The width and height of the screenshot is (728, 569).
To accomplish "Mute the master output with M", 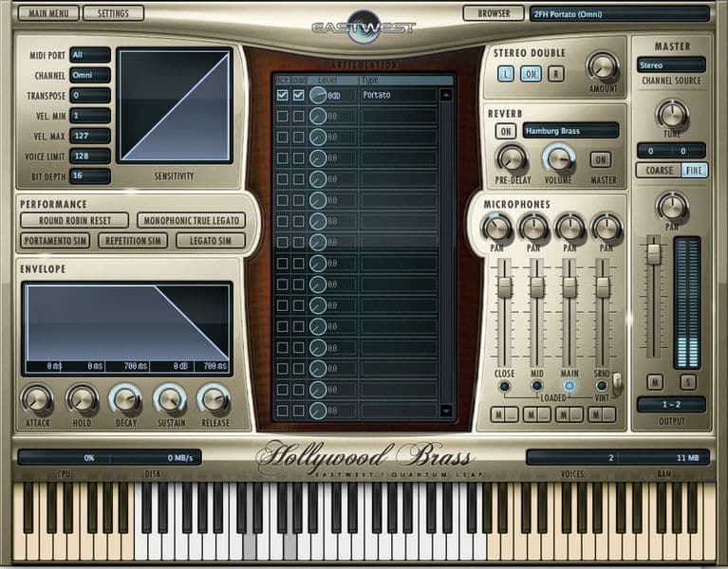I will (x=655, y=381).
